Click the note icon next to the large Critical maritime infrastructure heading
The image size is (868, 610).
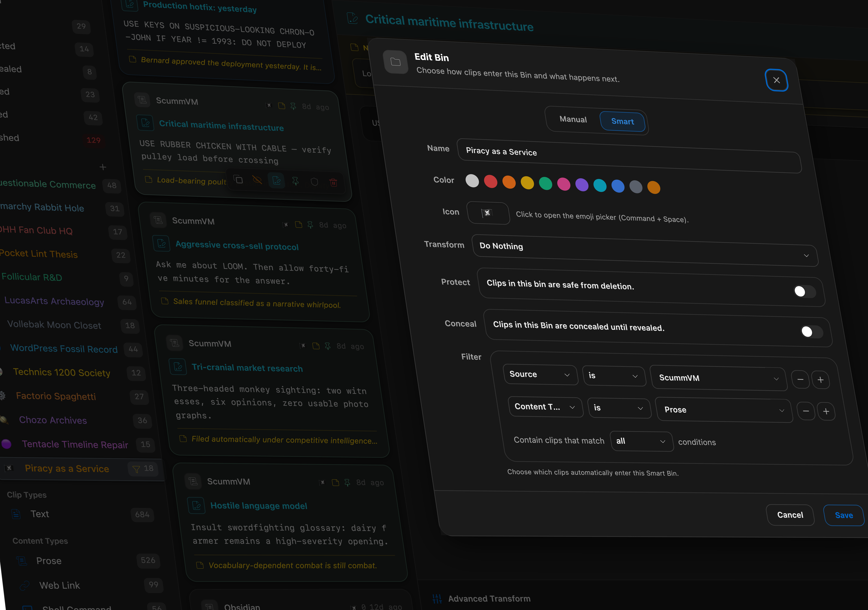[x=352, y=18]
